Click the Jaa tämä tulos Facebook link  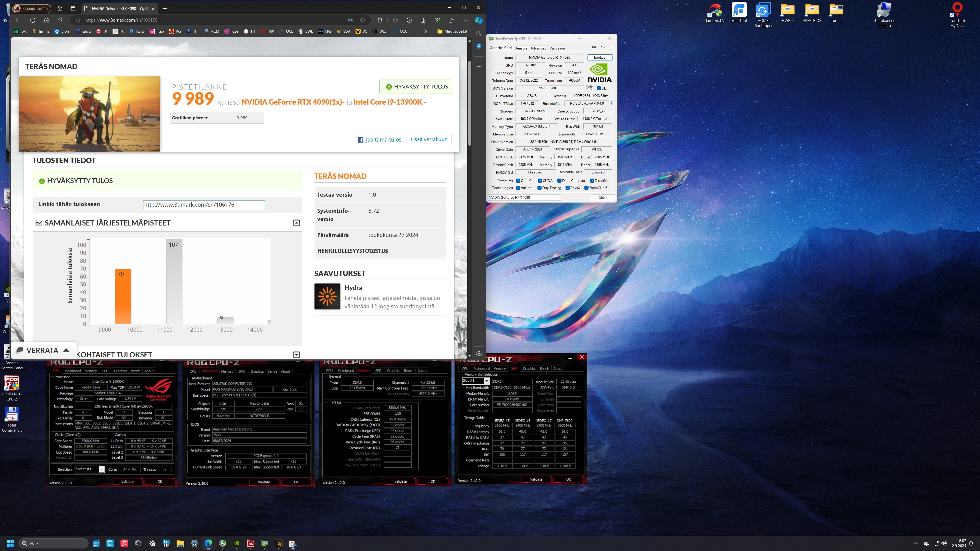379,140
